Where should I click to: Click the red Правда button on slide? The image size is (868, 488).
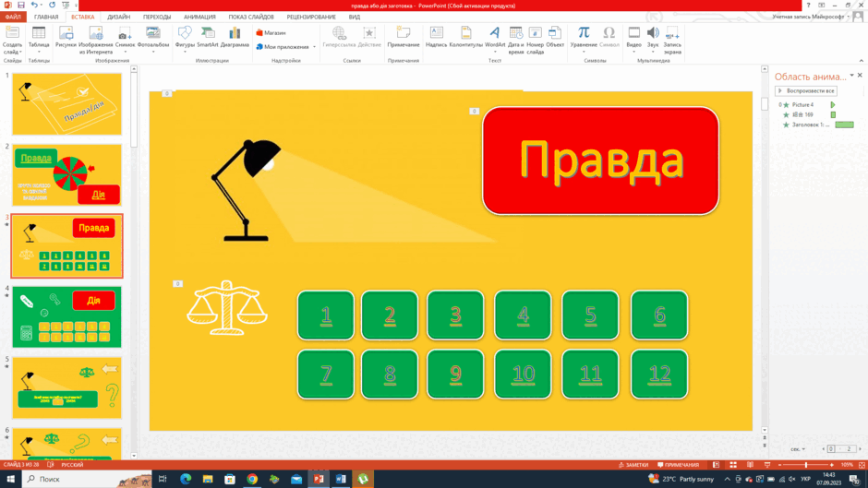click(x=600, y=161)
